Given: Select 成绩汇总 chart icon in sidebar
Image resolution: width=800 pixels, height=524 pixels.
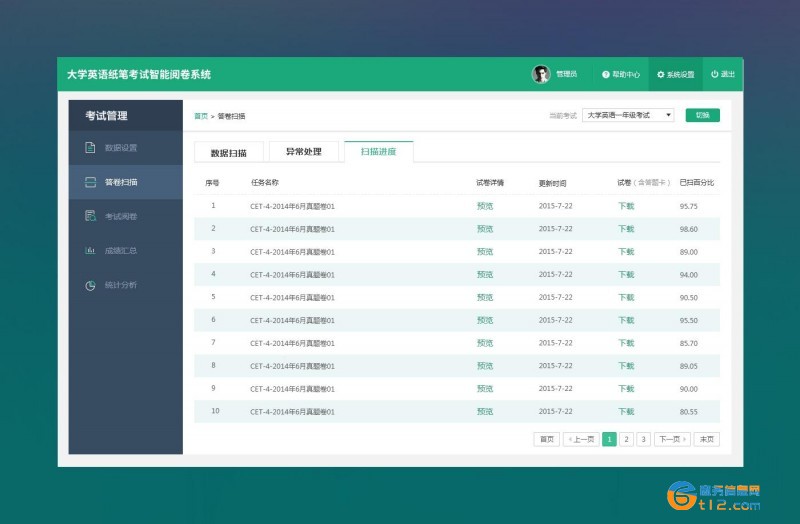Looking at the screenshot, I should pyautogui.click(x=90, y=250).
